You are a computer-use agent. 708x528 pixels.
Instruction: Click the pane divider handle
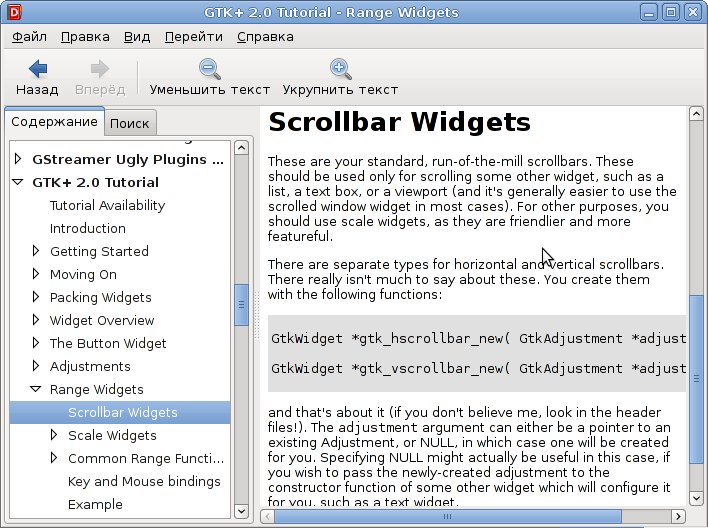click(x=257, y=315)
